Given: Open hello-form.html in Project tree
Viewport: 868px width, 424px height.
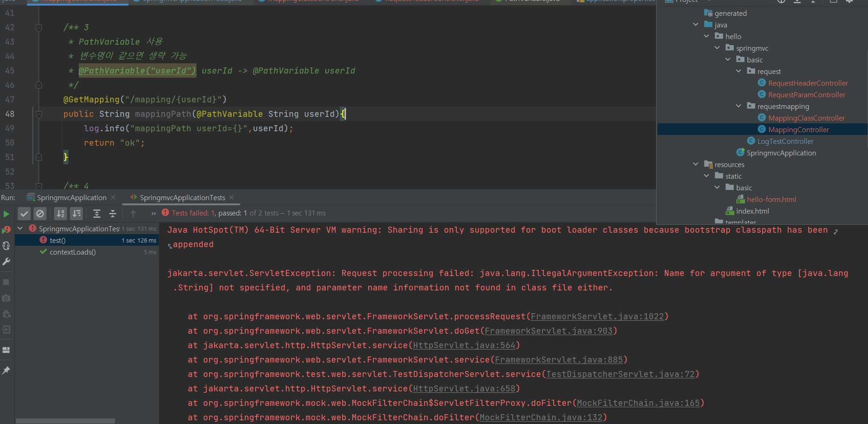Looking at the screenshot, I should pos(772,199).
